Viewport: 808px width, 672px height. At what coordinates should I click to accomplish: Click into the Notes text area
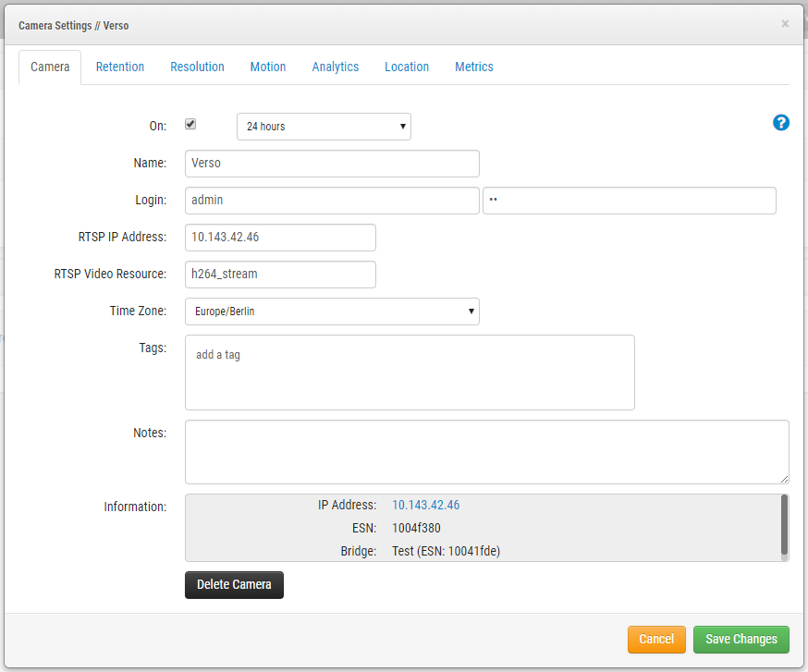pos(486,452)
